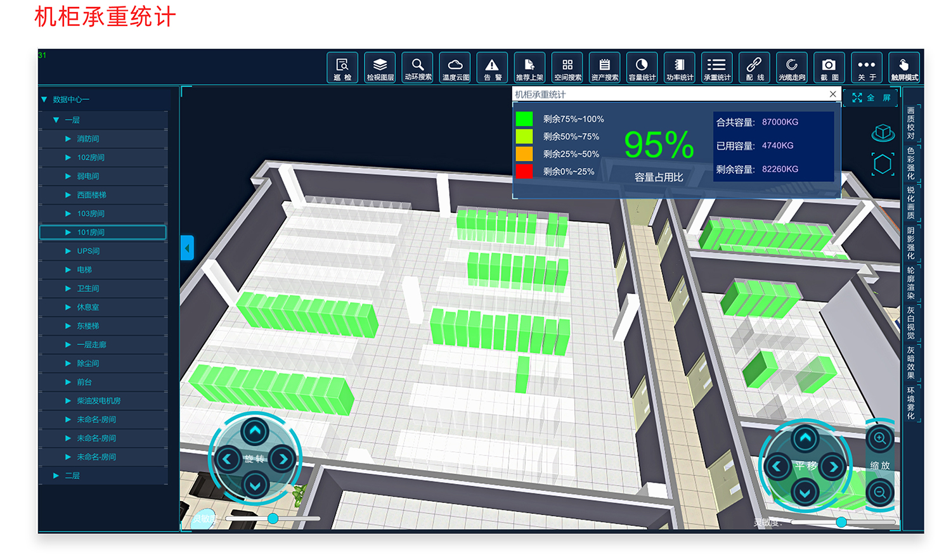Screen dimensions: 951x560
Task: Click the 检视图层 layers icon
Action: 380,68
